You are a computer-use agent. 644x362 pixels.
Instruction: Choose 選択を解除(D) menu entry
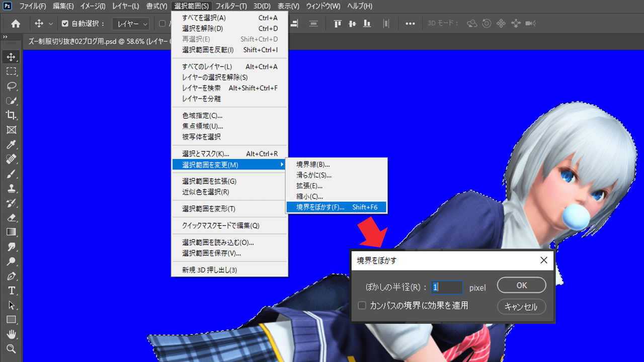pyautogui.click(x=229, y=29)
